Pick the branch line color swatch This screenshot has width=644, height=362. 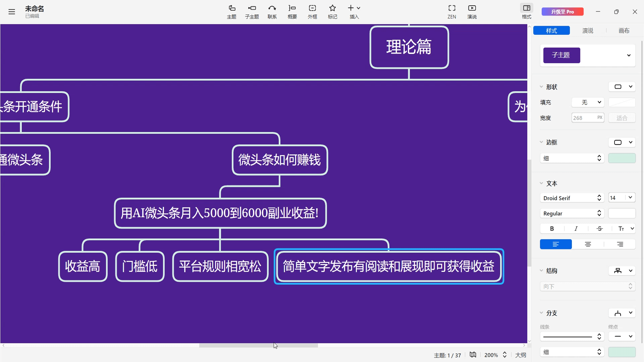pyautogui.click(x=622, y=352)
